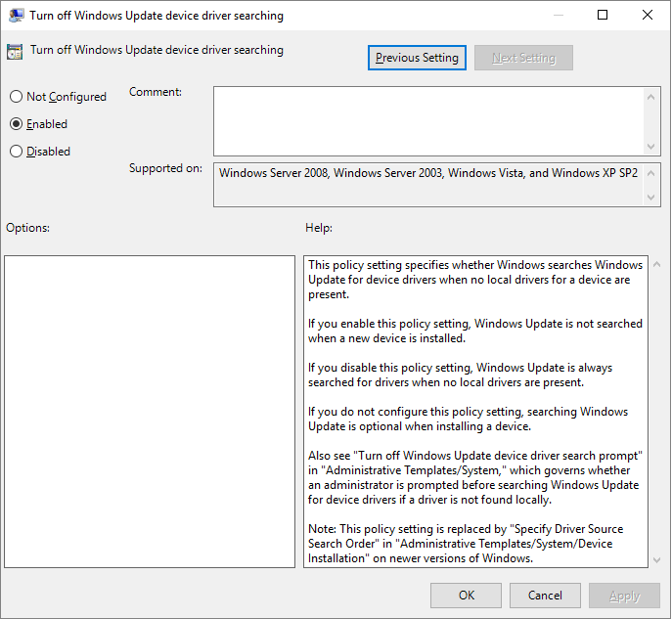This screenshot has height=619, width=672.
Task: Cancel the policy changes
Action: (545, 595)
